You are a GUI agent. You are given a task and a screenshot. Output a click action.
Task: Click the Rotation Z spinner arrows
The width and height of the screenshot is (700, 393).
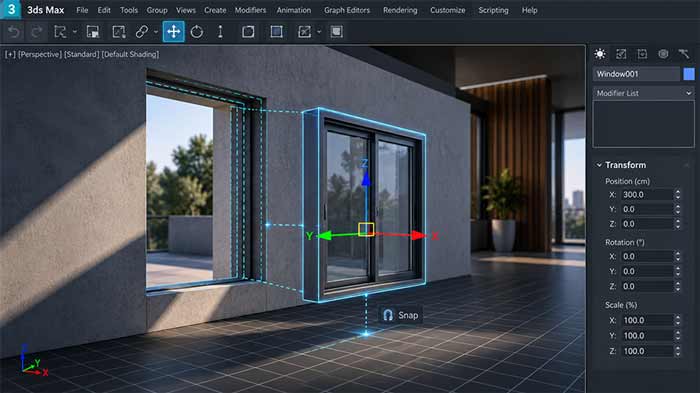pos(678,286)
